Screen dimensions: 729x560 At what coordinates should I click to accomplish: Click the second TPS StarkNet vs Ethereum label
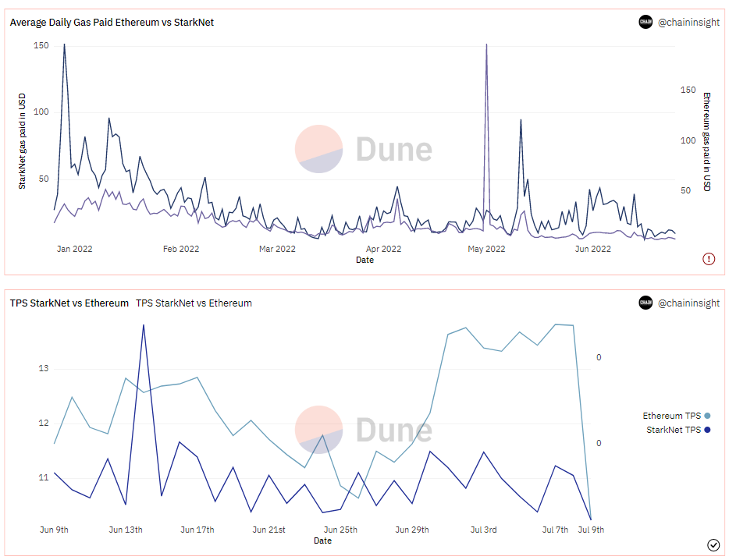coord(194,303)
